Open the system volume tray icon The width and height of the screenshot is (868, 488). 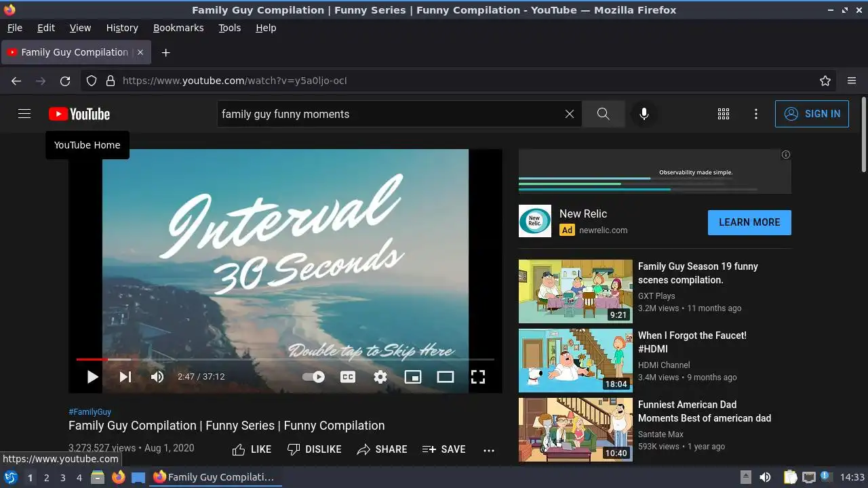[765, 477]
